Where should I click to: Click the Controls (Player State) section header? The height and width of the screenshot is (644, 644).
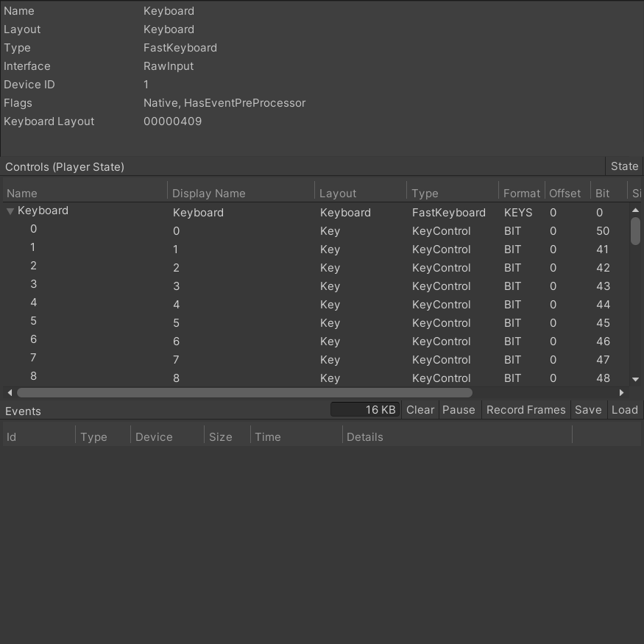65,167
